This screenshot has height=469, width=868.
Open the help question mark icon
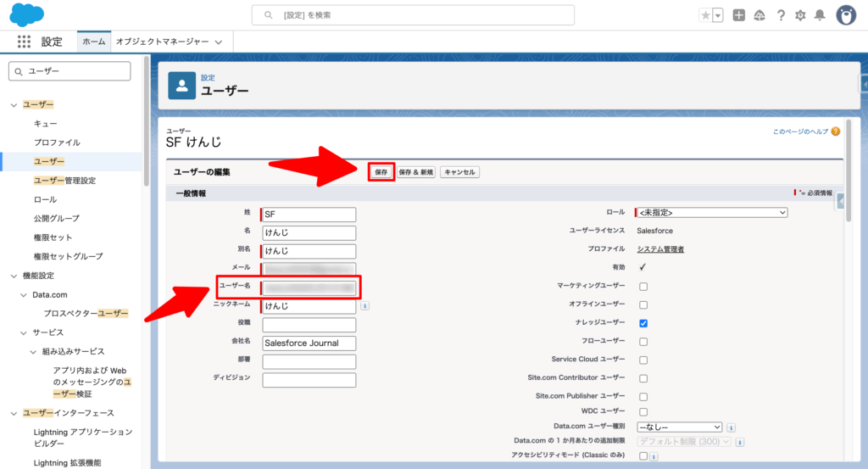click(x=780, y=15)
